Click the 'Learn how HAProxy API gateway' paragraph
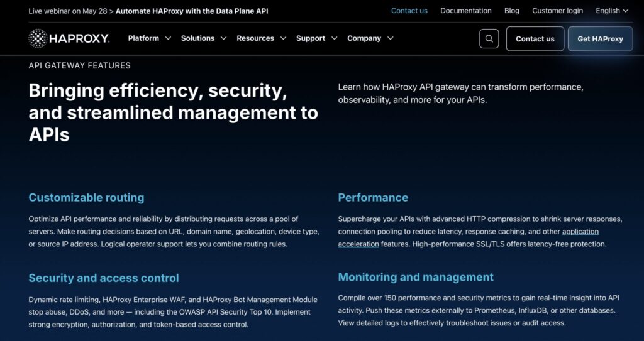This screenshot has width=644, height=341. pos(460,93)
